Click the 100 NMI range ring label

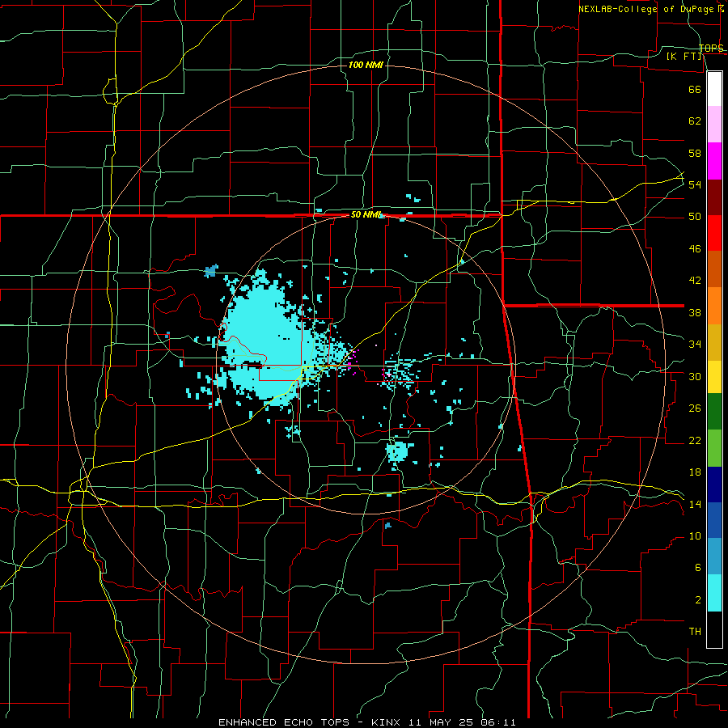click(x=366, y=65)
